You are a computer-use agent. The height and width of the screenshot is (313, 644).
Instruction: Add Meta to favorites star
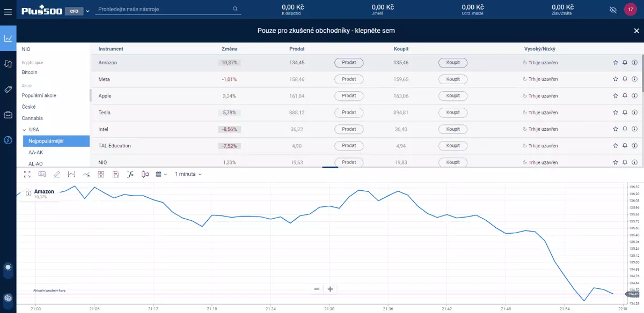[x=616, y=79]
